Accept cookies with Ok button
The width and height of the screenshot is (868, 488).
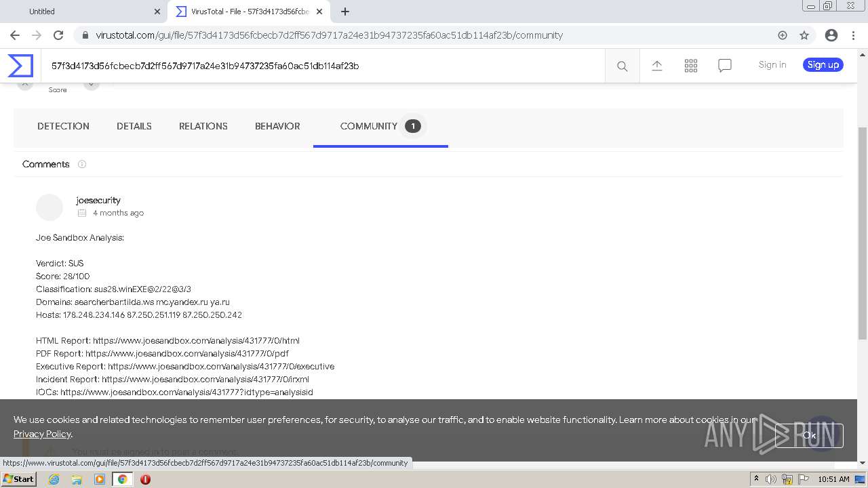810,435
